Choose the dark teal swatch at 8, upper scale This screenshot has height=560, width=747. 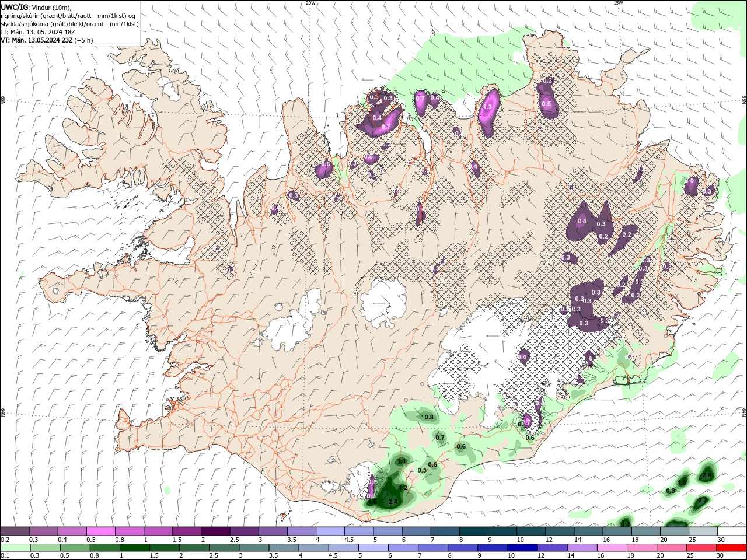point(474,531)
